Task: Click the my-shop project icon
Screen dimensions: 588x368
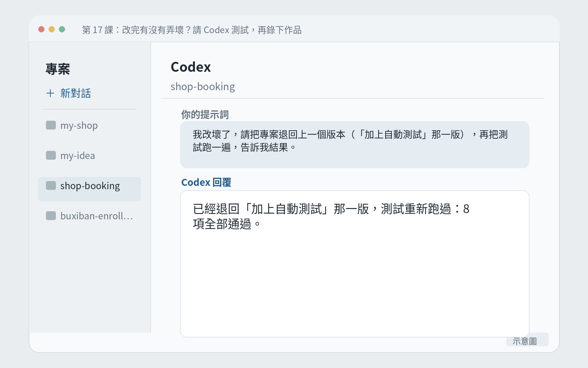Action: [x=51, y=125]
